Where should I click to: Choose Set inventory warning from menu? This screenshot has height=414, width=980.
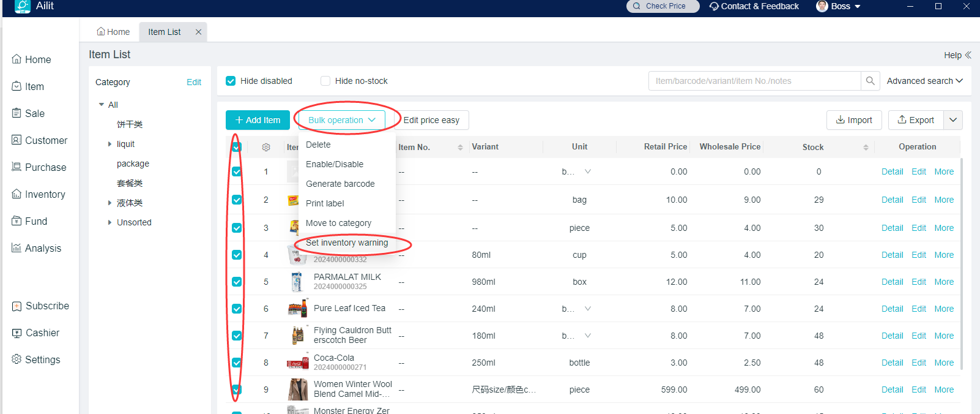point(347,243)
